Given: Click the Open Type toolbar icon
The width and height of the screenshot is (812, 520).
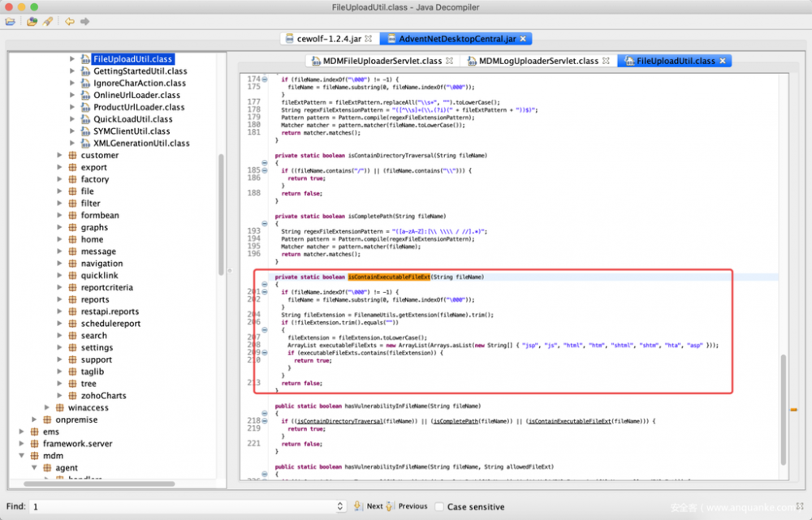Looking at the screenshot, I should tap(31, 22).
